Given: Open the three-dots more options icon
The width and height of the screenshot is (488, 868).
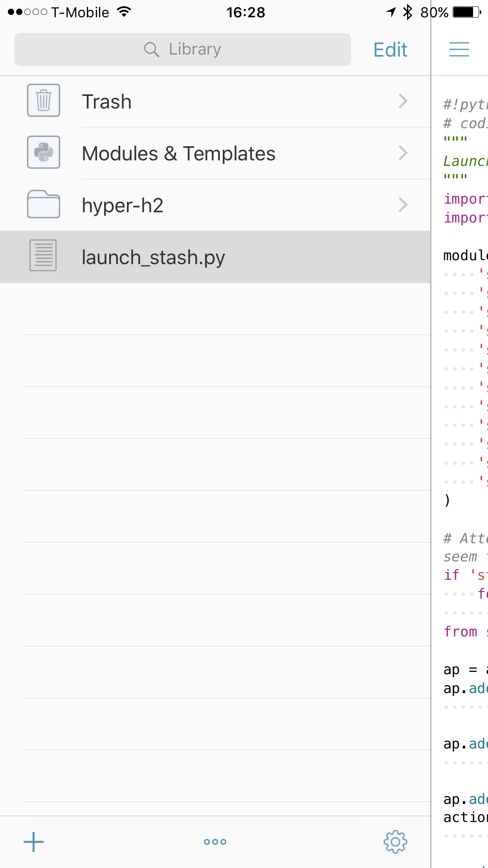Looking at the screenshot, I should click(x=215, y=842).
